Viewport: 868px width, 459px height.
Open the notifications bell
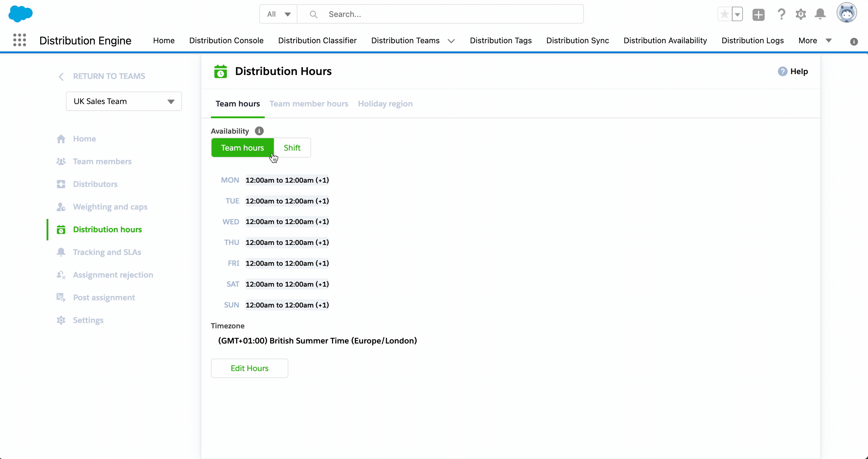pyautogui.click(x=820, y=14)
